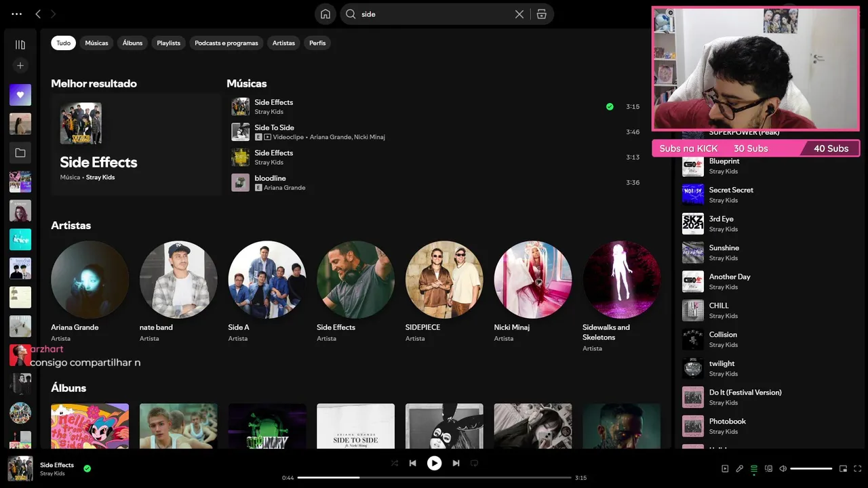Open Liked Songs heart tile

pos(20,95)
